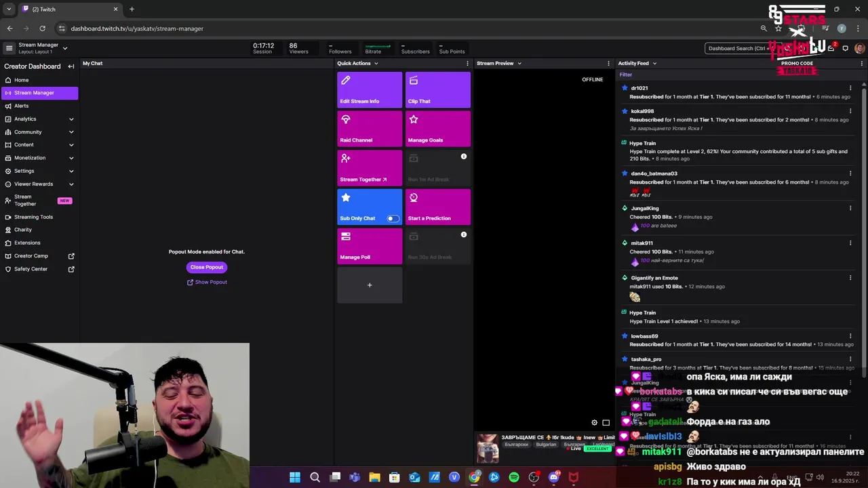This screenshot has width=868, height=488.
Task: Expand the Settings sidebar section
Action: coord(71,171)
